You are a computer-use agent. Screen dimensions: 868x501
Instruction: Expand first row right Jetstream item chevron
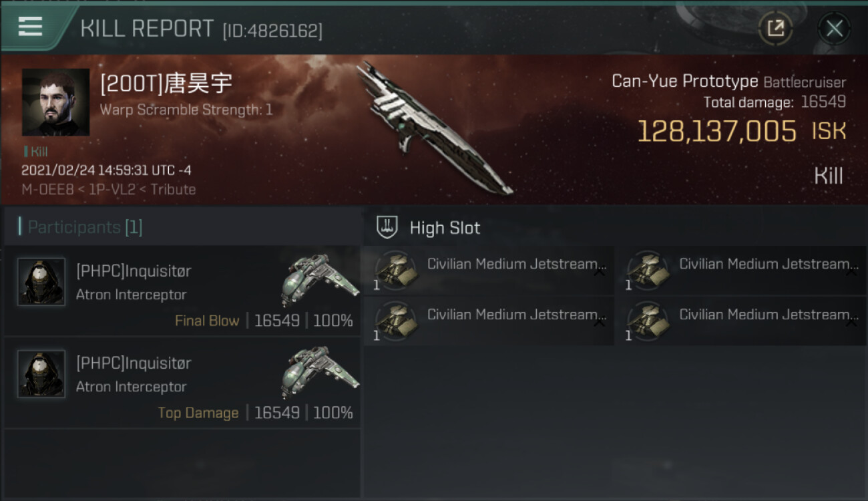coord(851,272)
